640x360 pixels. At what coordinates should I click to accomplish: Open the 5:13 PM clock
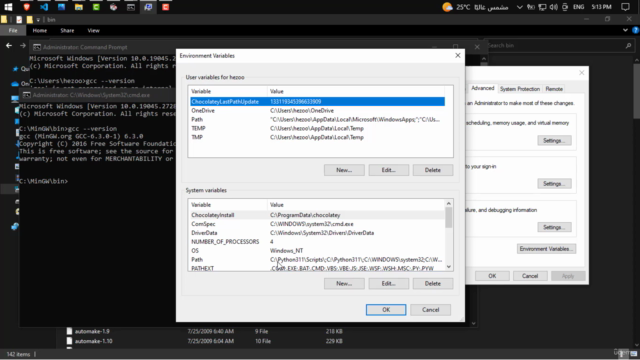pyautogui.click(x=602, y=7)
